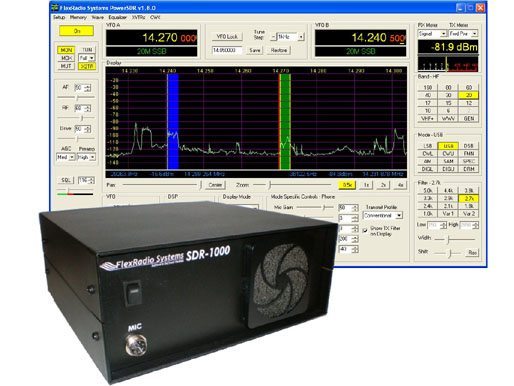This screenshot has width=514, height=386.
Task: Select SAM mode
Action: coord(448,161)
